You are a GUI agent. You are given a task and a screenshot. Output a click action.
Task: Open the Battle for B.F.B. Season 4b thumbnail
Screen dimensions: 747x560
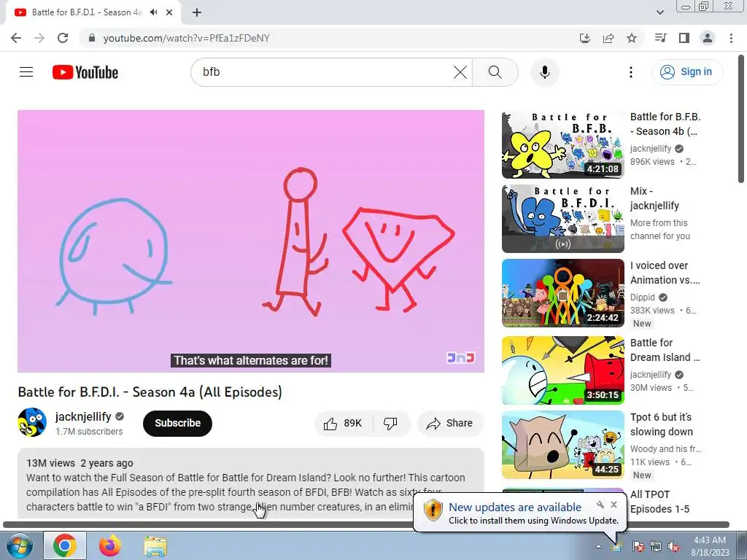point(562,145)
